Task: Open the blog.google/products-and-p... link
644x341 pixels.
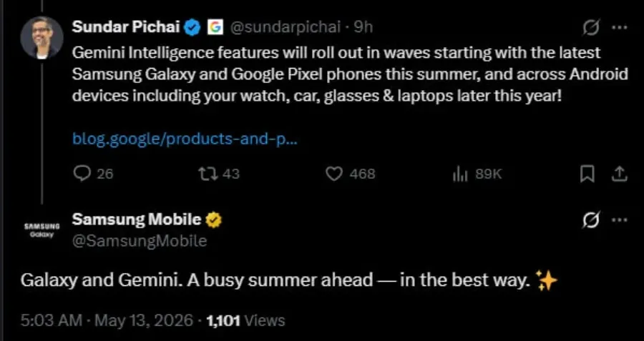Action: pyautogui.click(x=185, y=139)
